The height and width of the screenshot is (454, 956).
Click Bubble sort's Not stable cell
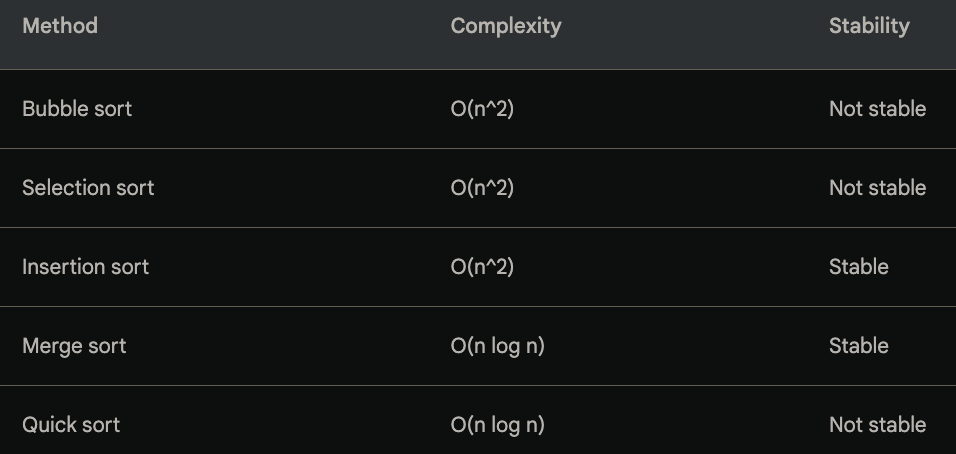click(877, 108)
